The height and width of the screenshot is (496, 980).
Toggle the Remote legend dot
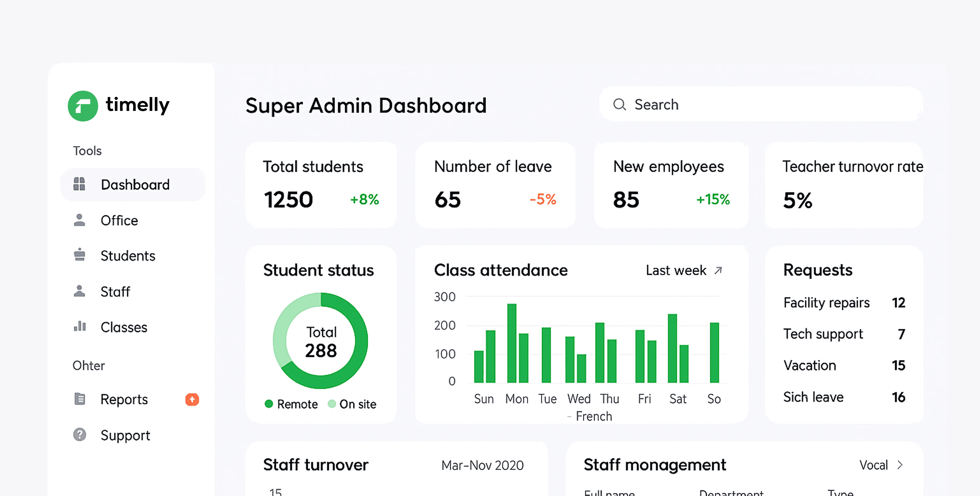tap(269, 404)
